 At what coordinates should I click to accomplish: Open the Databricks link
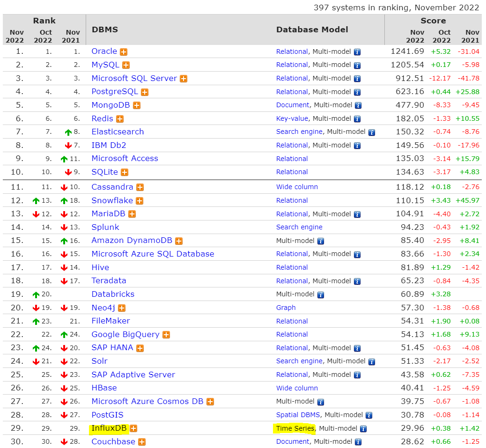click(x=113, y=294)
